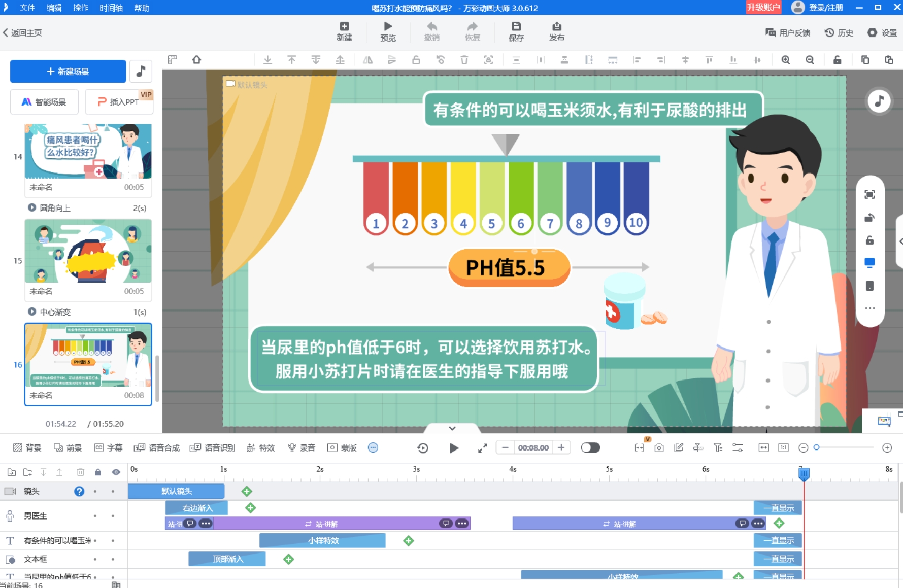The image size is (903, 588).
Task: Open the 时间轴 menu
Action: click(x=111, y=8)
